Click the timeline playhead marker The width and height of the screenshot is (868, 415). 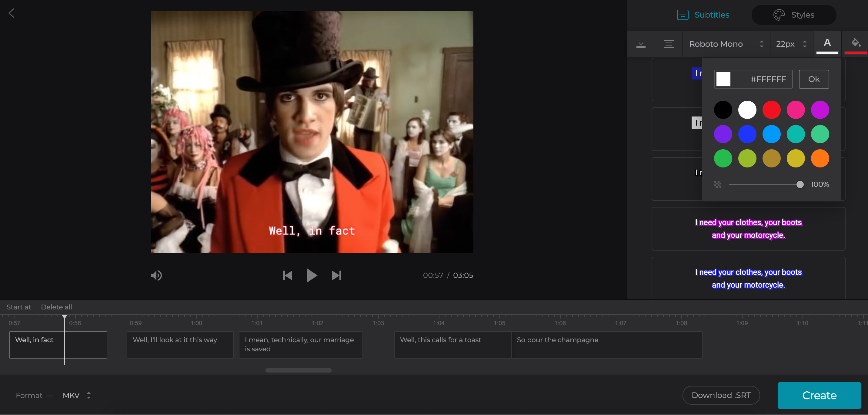(x=64, y=317)
